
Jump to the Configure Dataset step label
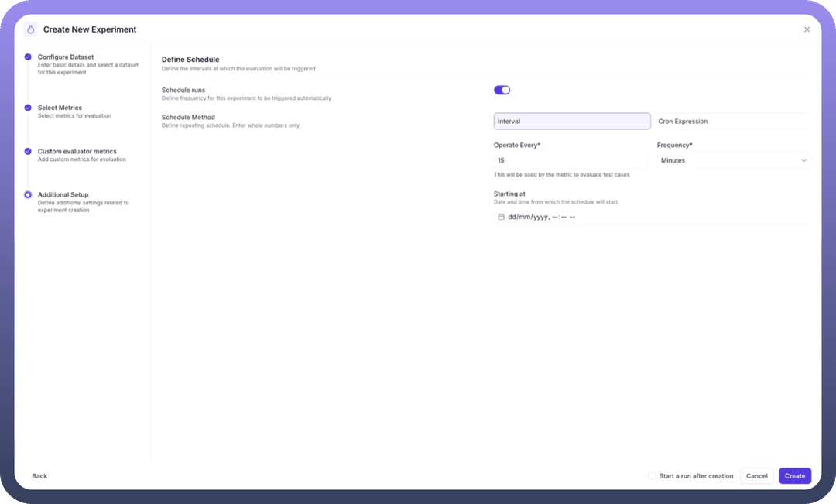(x=66, y=57)
